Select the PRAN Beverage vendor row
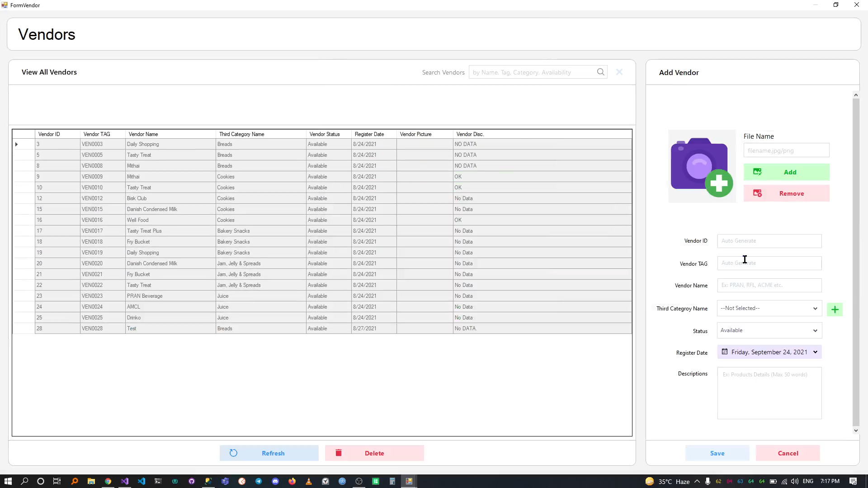 (145, 296)
